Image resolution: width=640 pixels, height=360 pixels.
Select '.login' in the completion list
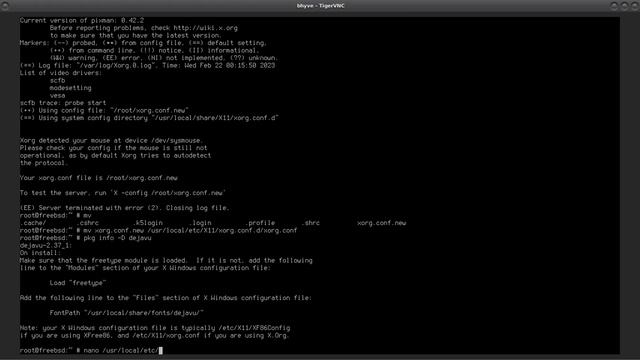[200, 223]
